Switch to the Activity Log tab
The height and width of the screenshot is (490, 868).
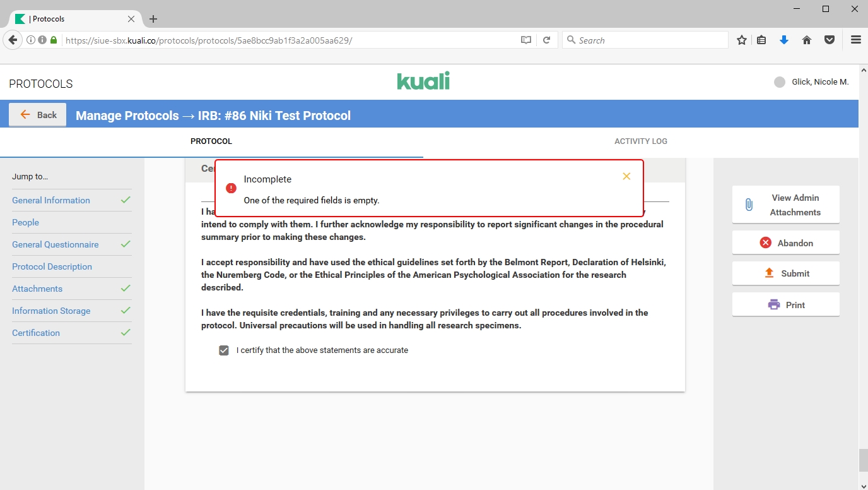[640, 141]
